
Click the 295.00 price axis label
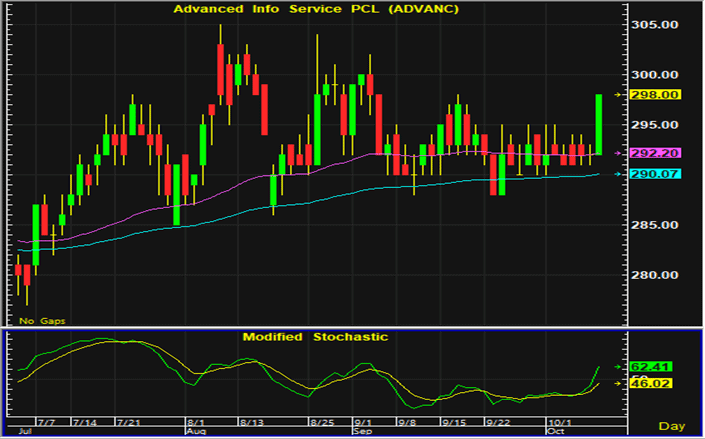click(x=658, y=125)
